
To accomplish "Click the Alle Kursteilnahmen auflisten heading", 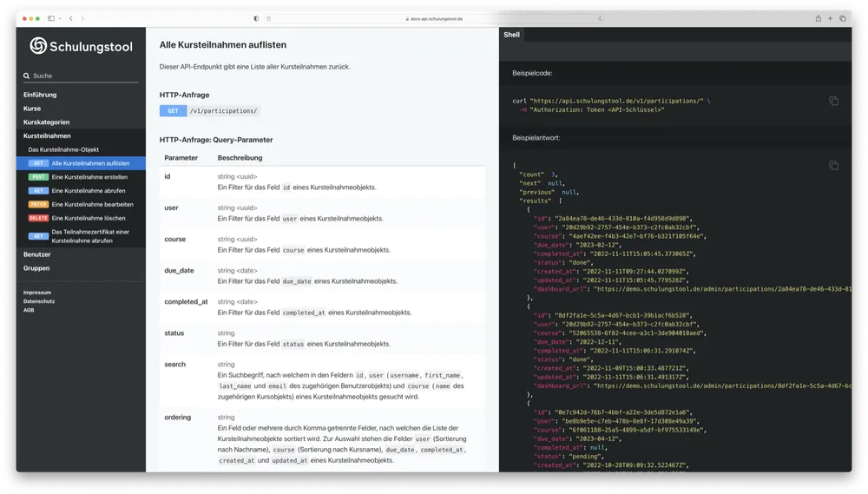I will (223, 45).
